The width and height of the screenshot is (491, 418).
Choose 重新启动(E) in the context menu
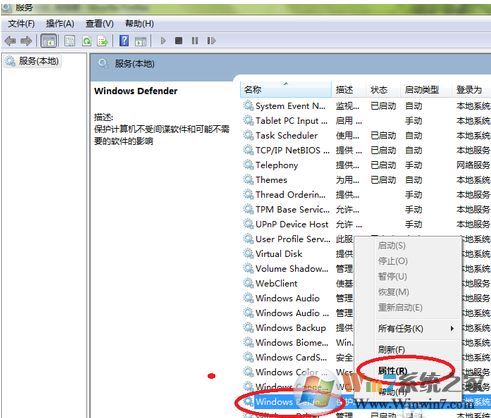pos(400,307)
